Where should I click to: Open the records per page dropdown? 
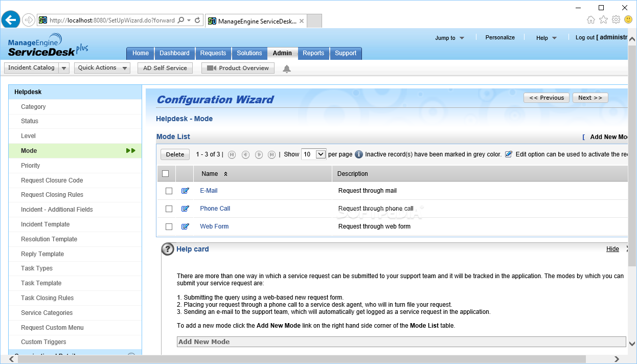pyautogui.click(x=314, y=154)
